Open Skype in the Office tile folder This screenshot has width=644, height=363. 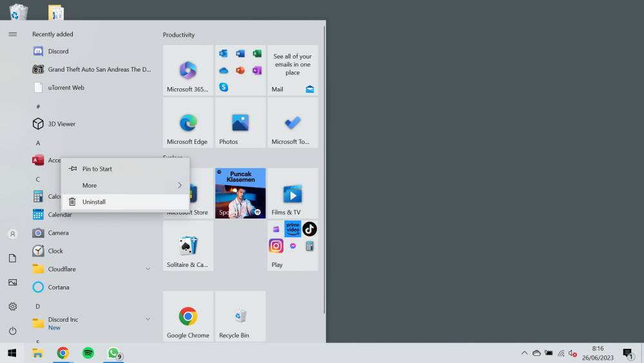(x=223, y=87)
